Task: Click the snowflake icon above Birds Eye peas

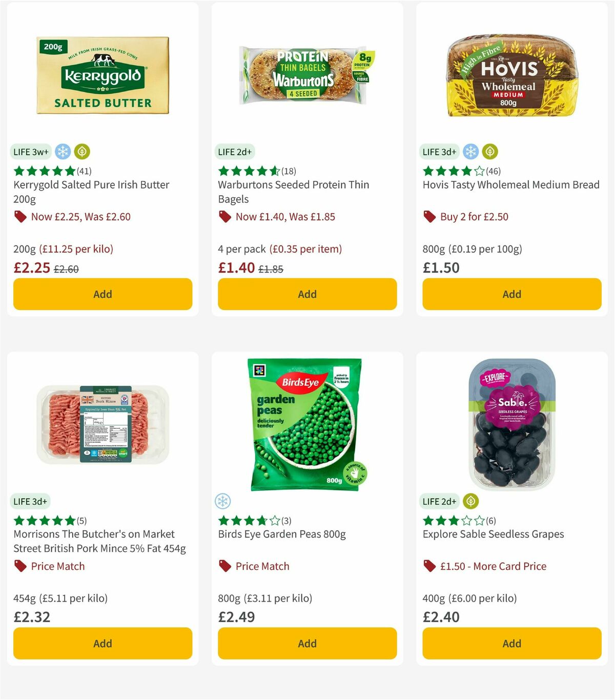Action: click(224, 501)
